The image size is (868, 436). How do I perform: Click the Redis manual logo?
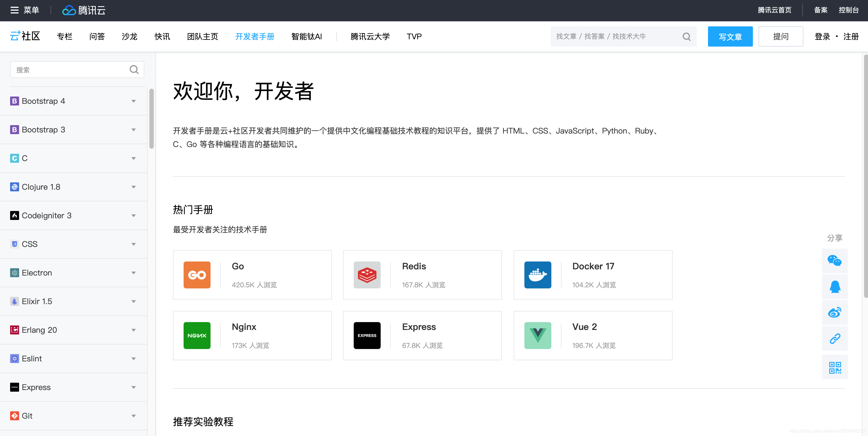(x=367, y=275)
